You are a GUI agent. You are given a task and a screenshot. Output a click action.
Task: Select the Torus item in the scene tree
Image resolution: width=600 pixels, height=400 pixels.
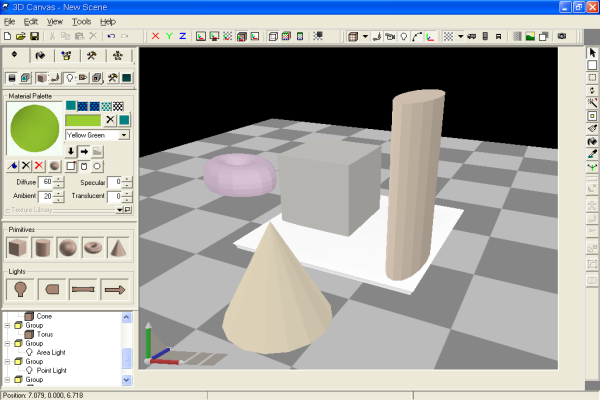45,334
